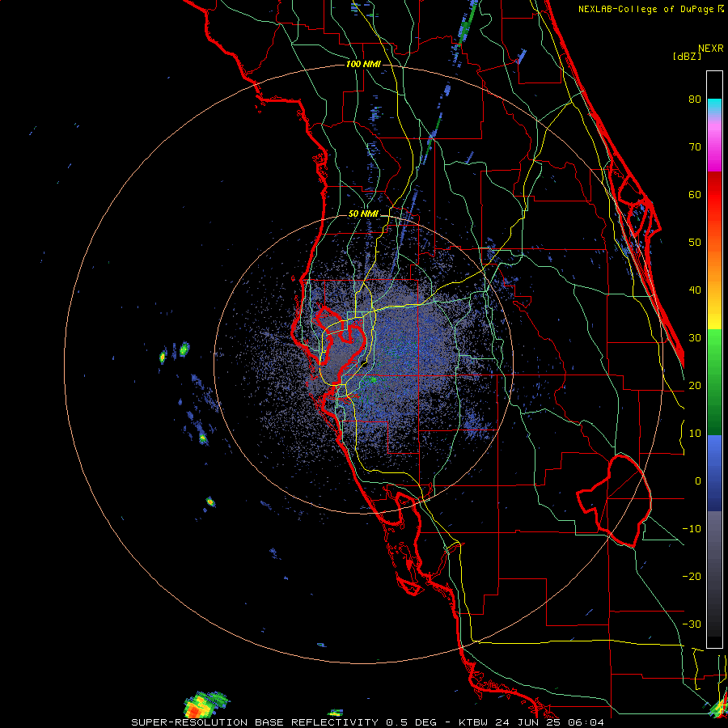Viewport: 728px width, 728px height.
Task: Click the -10 value on the dBZ scale
Action: pyautogui.click(x=692, y=529)
